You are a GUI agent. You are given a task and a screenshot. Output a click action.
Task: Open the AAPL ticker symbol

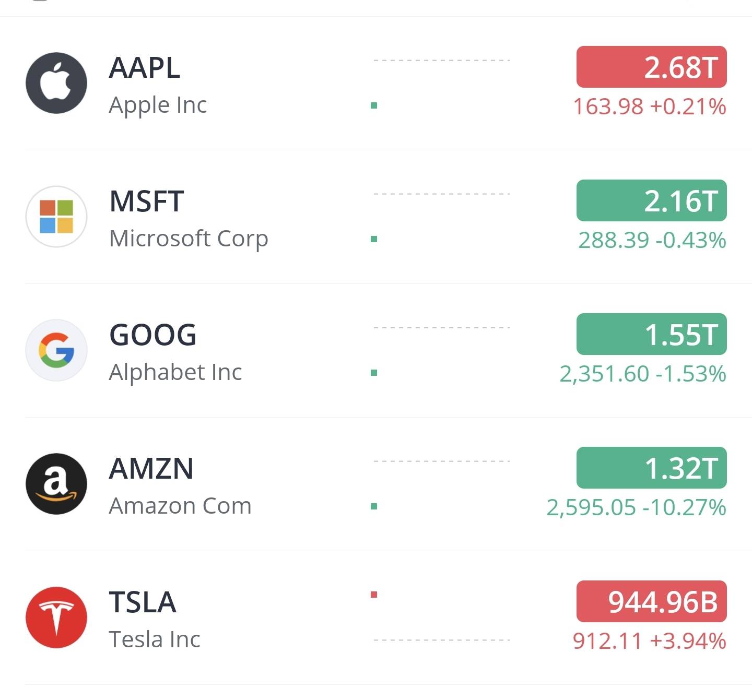144,68
